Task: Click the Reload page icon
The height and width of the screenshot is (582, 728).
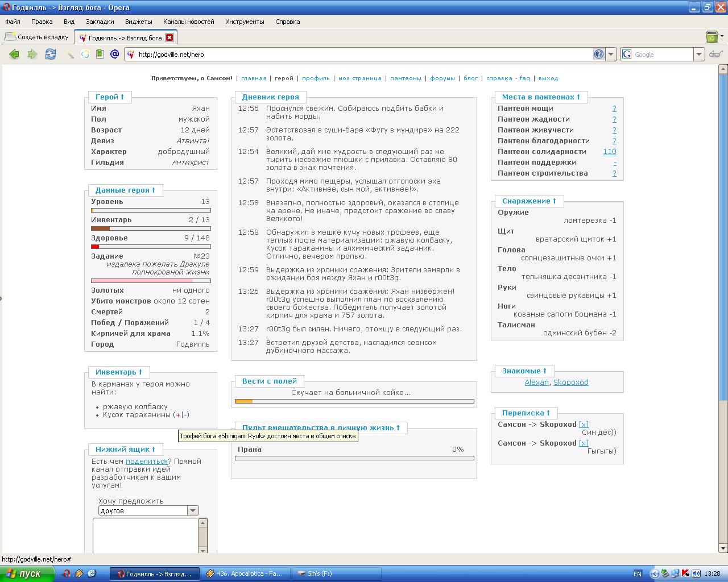Action: tap(51, 54)
